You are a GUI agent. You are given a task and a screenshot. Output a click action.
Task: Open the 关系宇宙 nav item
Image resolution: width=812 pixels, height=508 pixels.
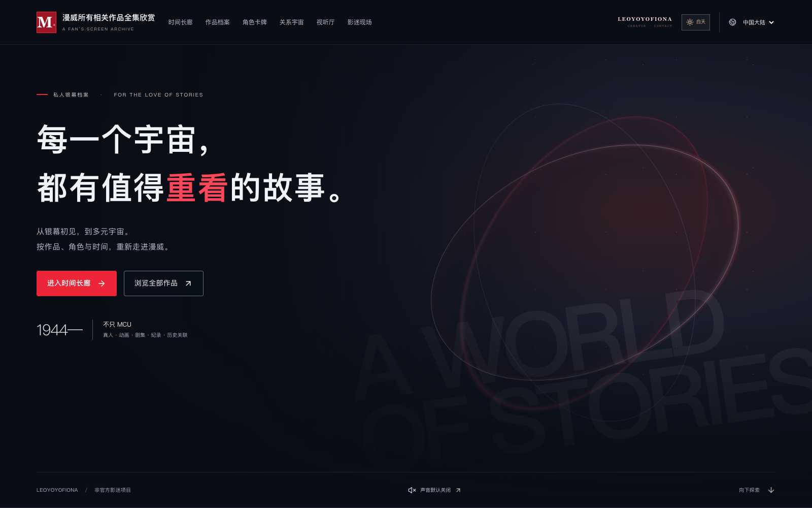pos(292,22)
